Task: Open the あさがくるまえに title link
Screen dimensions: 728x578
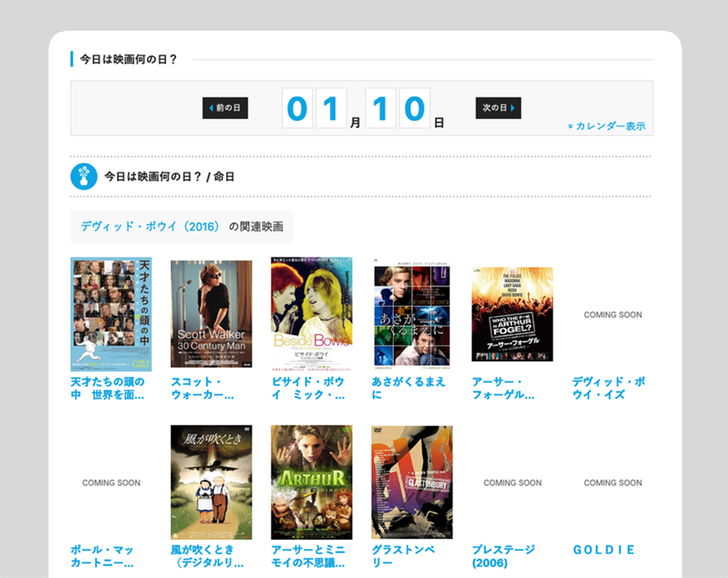Action: point(409,388)
